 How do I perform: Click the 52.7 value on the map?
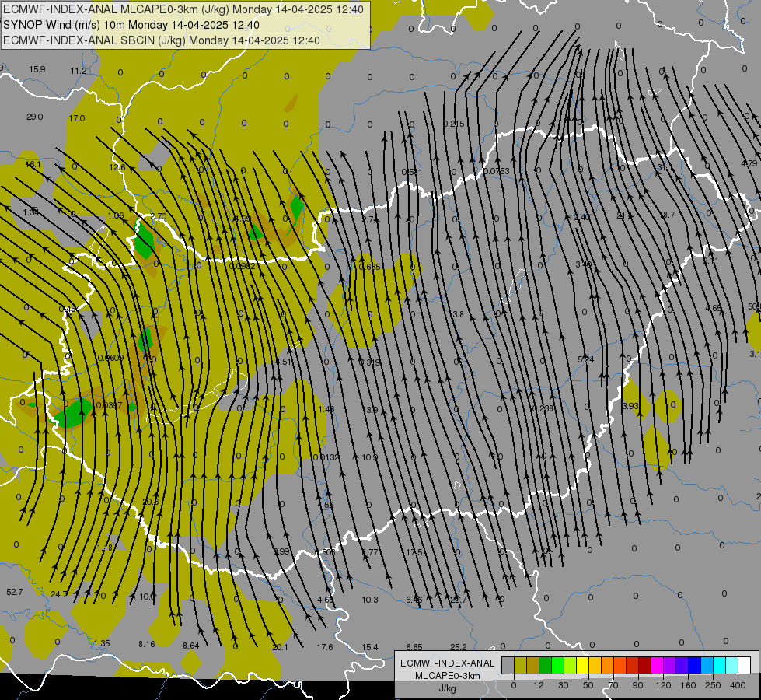point(15,592)
